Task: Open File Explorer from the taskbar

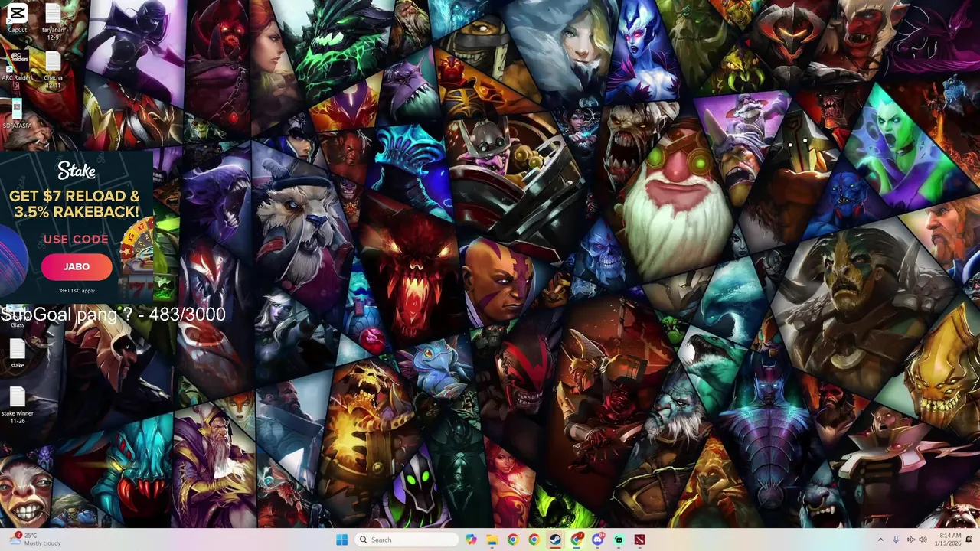Action: click(492, 540)
